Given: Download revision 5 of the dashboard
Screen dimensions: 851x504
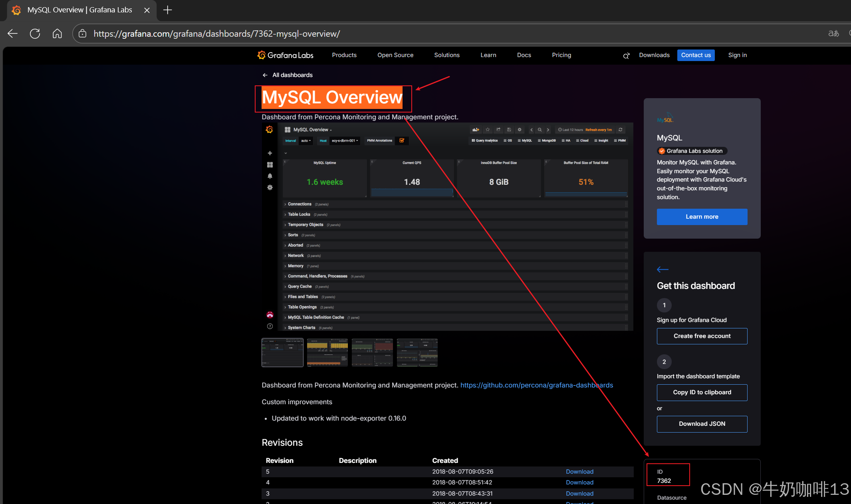Looking at the screenshot, I should click(x=579, y=472).
